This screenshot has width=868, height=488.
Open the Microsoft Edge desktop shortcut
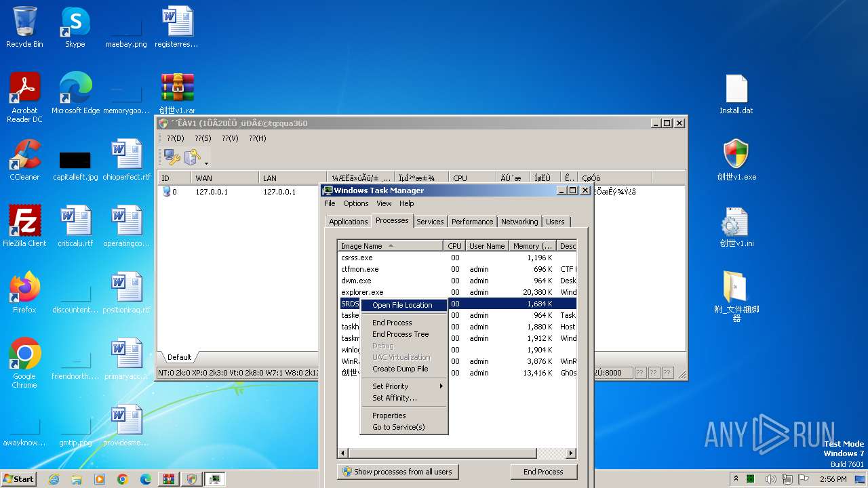[75, 94]
